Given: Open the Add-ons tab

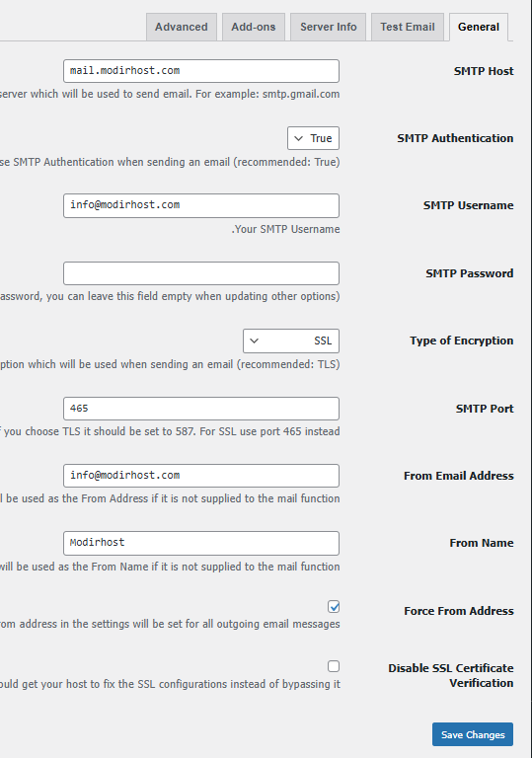Looking at the screenshot, I should click(x=254, y=27).
